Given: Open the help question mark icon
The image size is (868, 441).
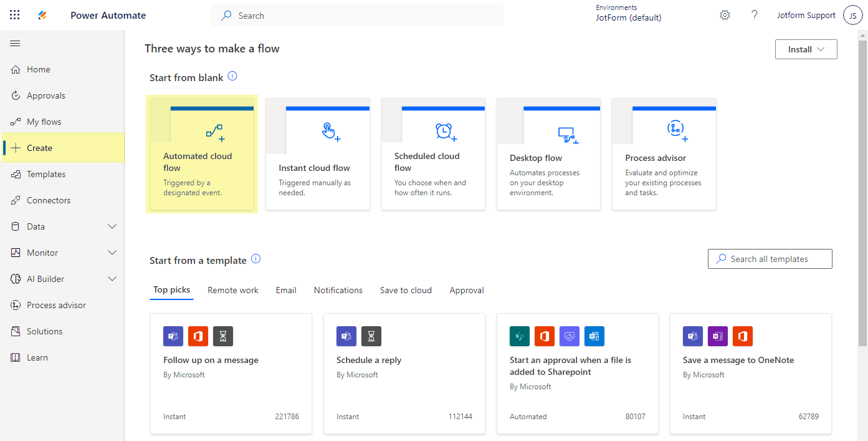Looking at the screenshot, I should point(755,15).
